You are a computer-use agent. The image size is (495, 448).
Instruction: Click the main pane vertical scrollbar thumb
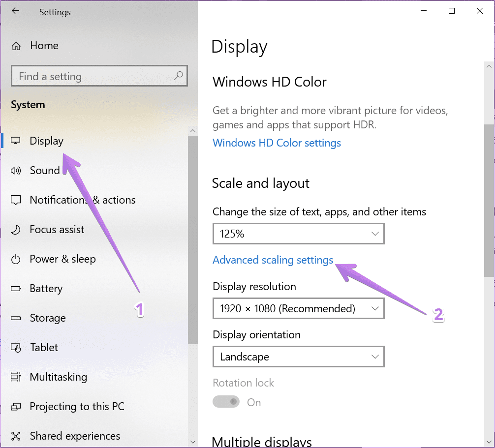pos(489,201)
